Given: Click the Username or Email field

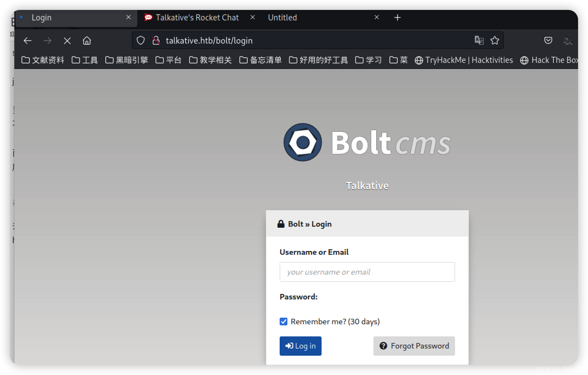Looking at the screenshot, I should [x=367, y=272].
